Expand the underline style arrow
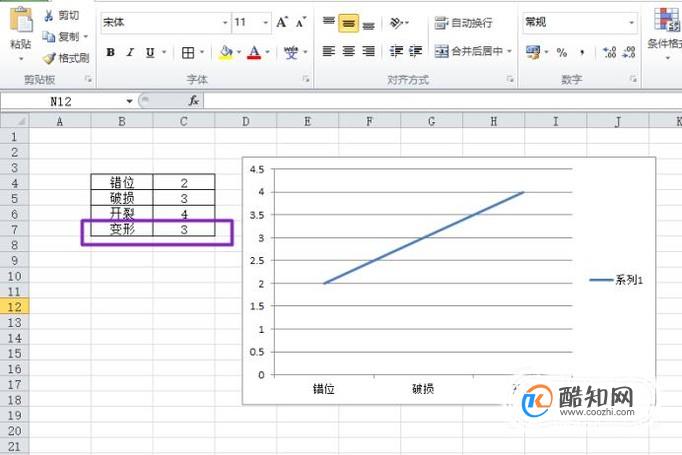The width and height of the screenshot is (682, 455). 164,53
